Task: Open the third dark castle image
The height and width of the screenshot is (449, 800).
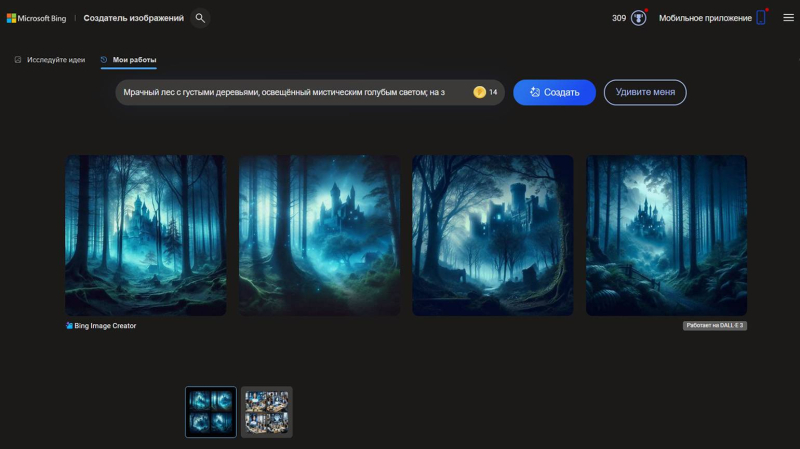Action: 493,235
